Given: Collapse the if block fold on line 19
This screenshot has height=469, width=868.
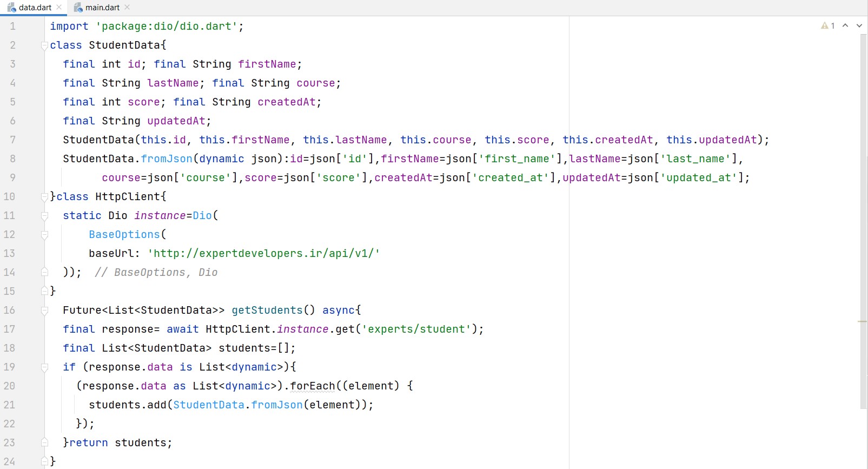Looking at the screenshot, I should 44,368.
